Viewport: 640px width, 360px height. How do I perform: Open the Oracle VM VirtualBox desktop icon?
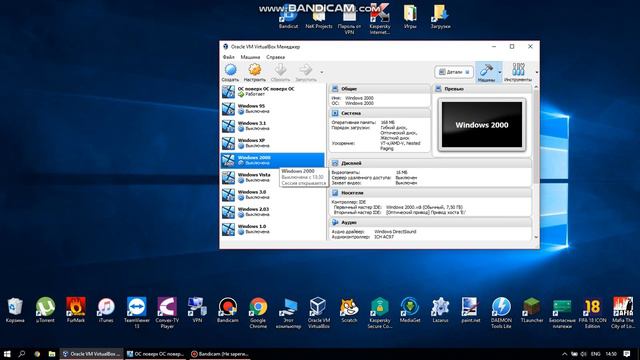pyautogui.click(x=319, y=313)
